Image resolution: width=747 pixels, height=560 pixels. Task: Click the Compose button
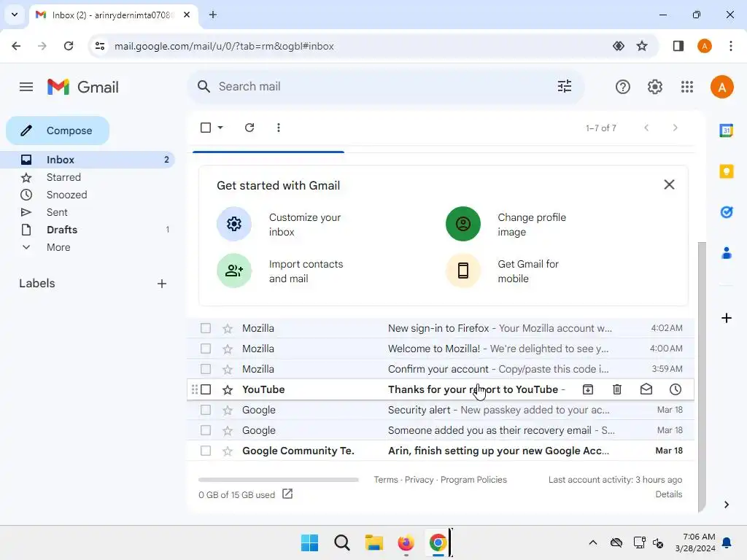pos(58,131)
